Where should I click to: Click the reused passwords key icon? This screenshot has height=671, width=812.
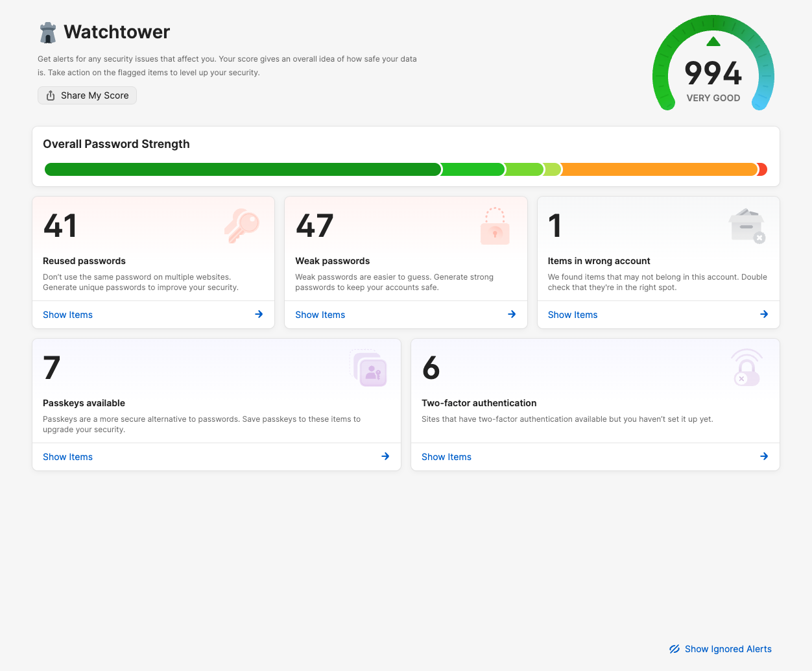[x=242, y=225]
